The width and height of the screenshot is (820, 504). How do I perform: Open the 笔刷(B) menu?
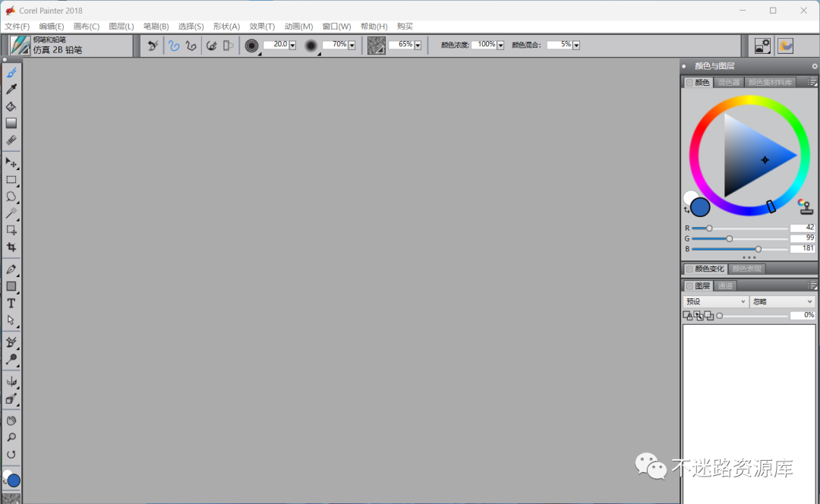[156, 26]
